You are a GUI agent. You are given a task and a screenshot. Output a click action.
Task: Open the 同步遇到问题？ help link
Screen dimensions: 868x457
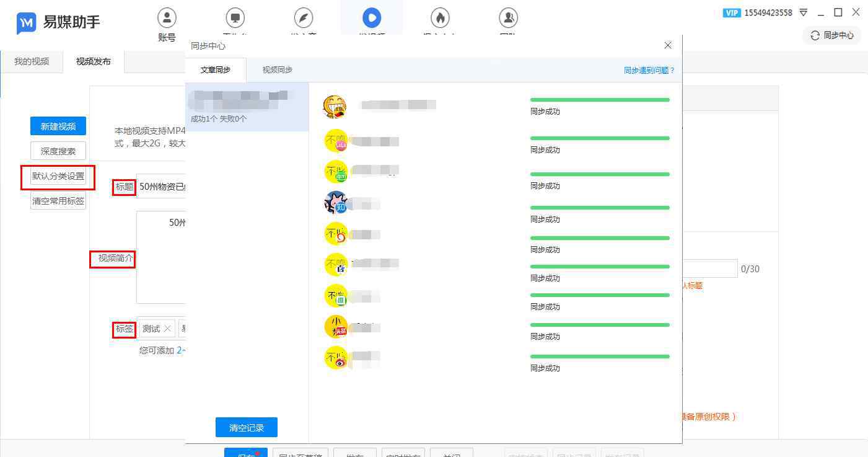(x=649, y=71)
